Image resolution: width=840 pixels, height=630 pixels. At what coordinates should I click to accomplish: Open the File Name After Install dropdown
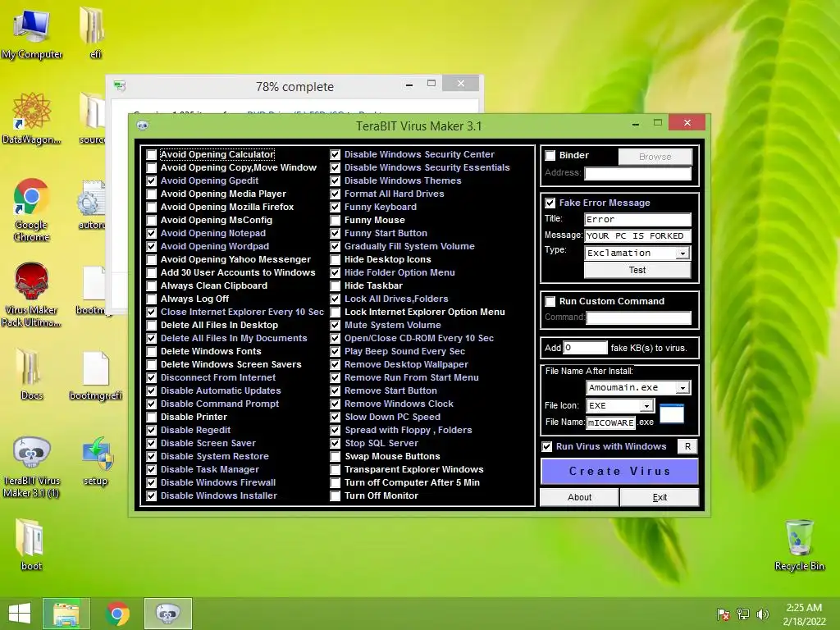(x=682, y=388)
